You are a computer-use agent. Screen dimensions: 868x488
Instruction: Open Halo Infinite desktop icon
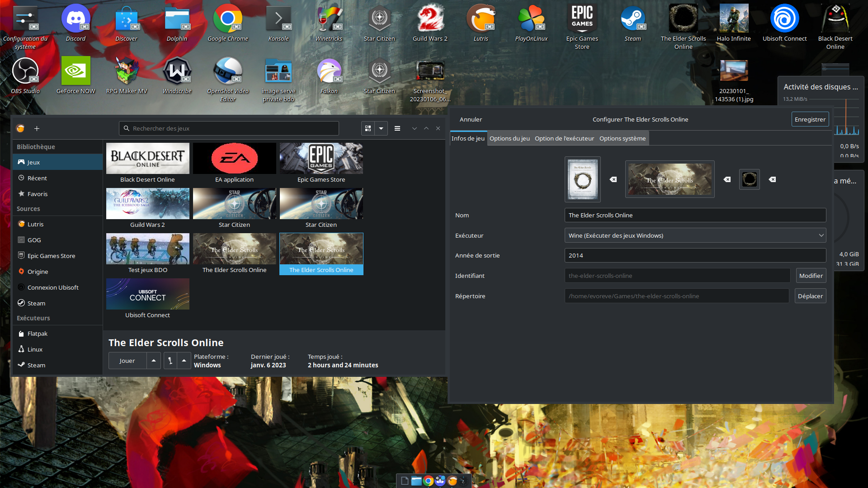(x=734, y=23)
